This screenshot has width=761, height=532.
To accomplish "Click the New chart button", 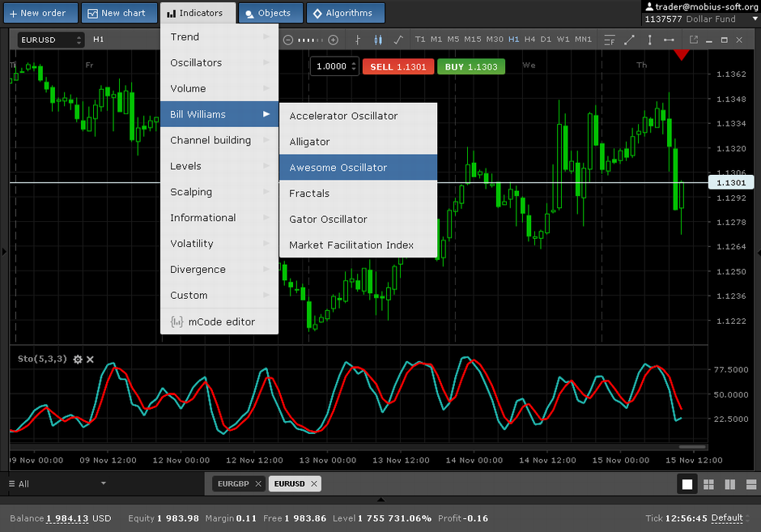I will (119, 13).
